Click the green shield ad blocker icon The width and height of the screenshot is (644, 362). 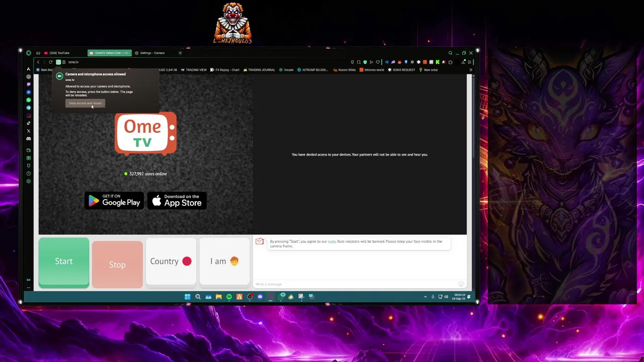pos(365,62)
